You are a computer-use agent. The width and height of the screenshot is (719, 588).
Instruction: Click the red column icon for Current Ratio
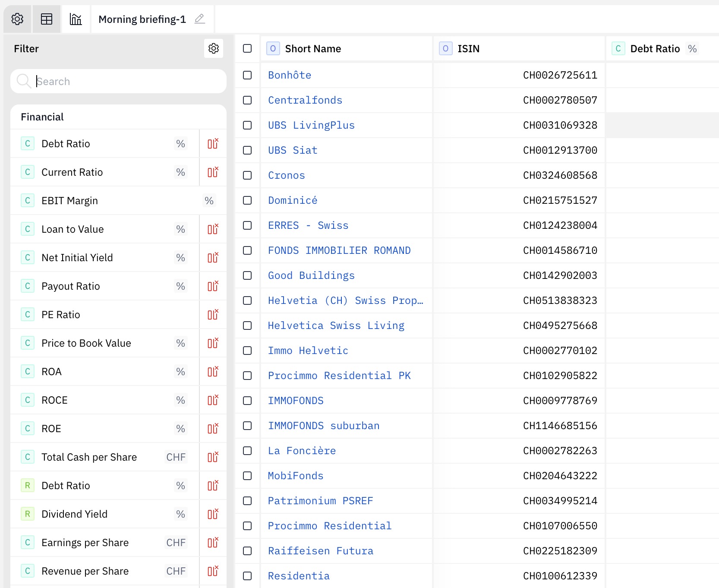click(213, 172)
